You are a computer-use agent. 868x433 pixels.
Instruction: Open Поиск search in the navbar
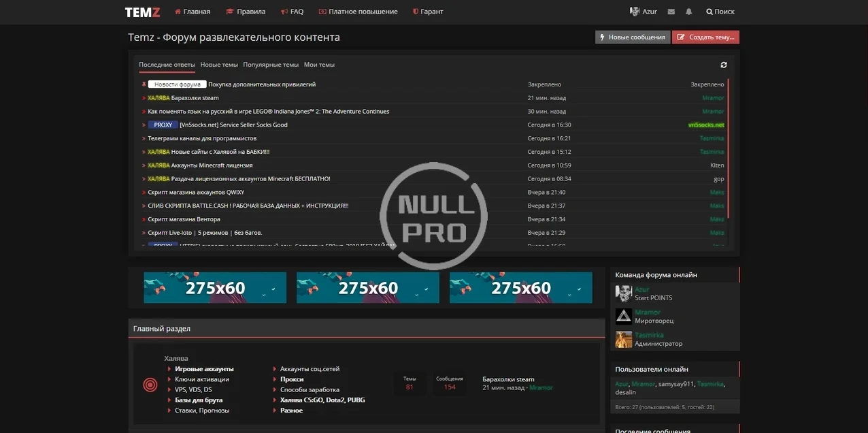tap(720, 12)
